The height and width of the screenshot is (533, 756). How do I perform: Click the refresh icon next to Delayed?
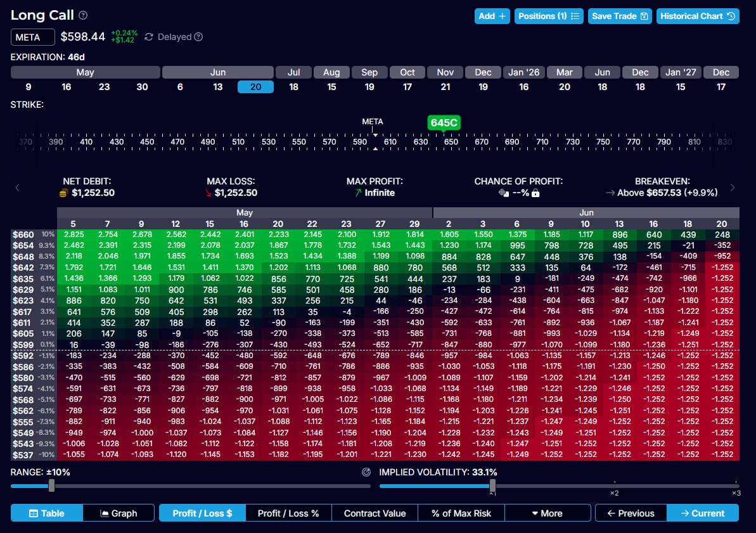coord(149,37)
